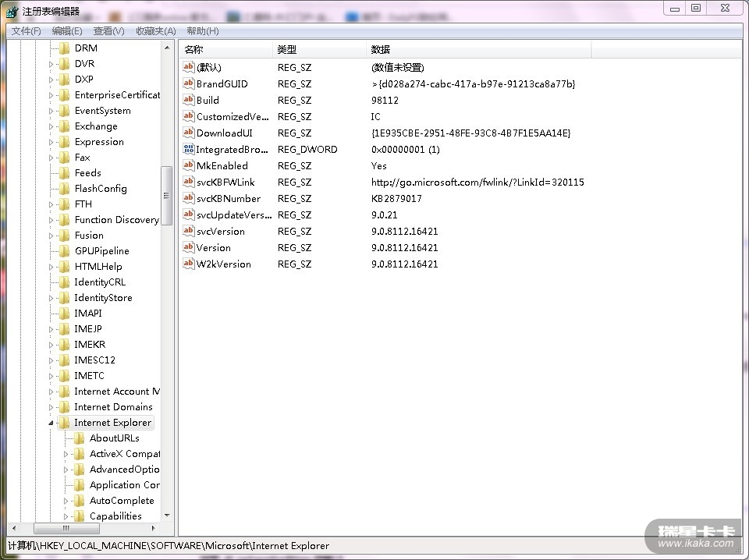This screenshot has height=560, width=749.
Task: Open the 收藏夹(A) menu
Action: 156,31
